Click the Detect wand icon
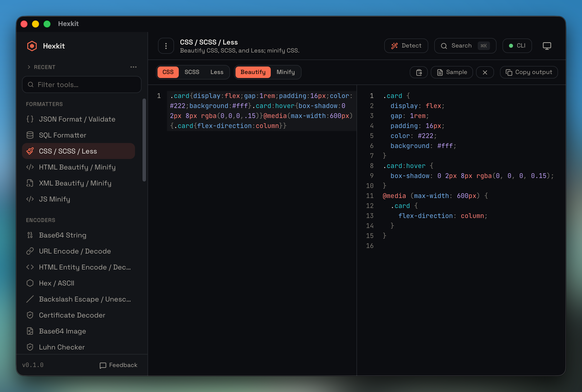Viewport: 582px width, 392px height. tap(394, 46)
